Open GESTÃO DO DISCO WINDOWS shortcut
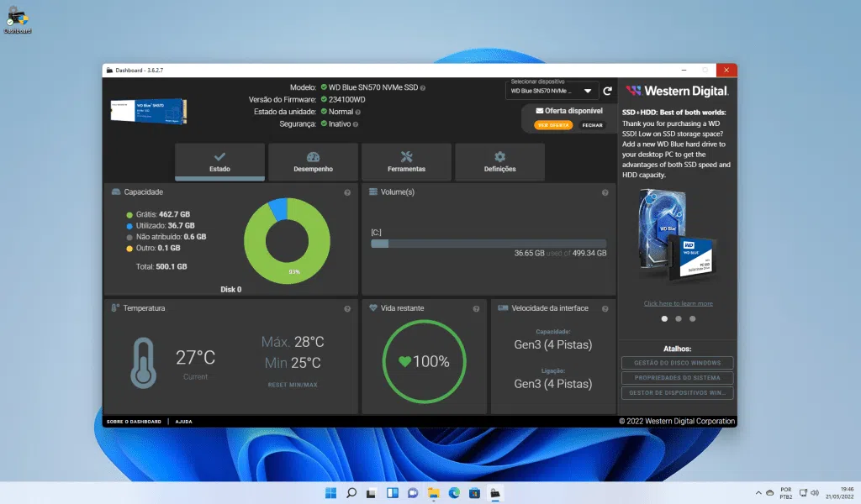 click(x=677, y=362)
